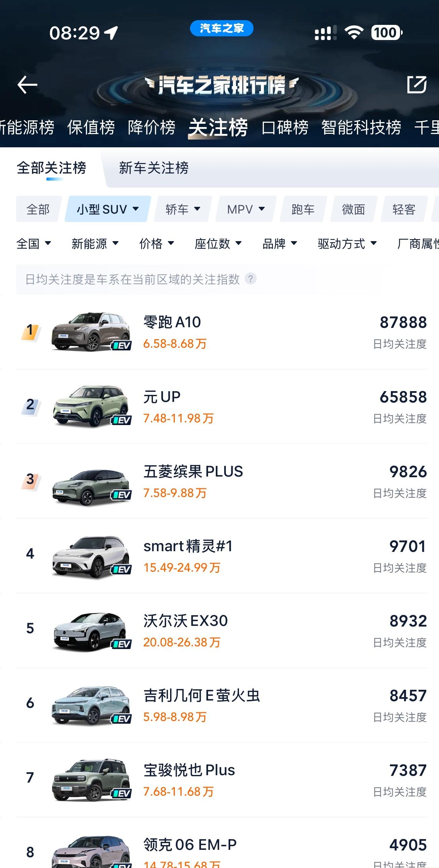This screenshot has width=439, height=868.
Task: Tap the location arrow beside the clock
Action: (x=111, y=33)
